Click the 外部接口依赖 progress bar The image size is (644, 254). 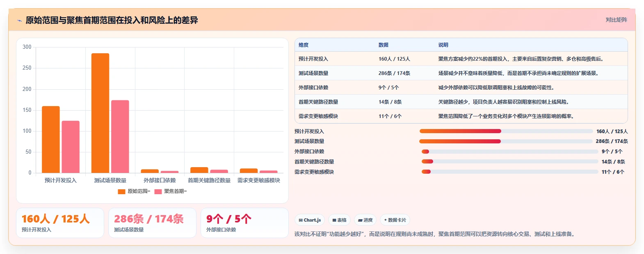pos(510,152)
